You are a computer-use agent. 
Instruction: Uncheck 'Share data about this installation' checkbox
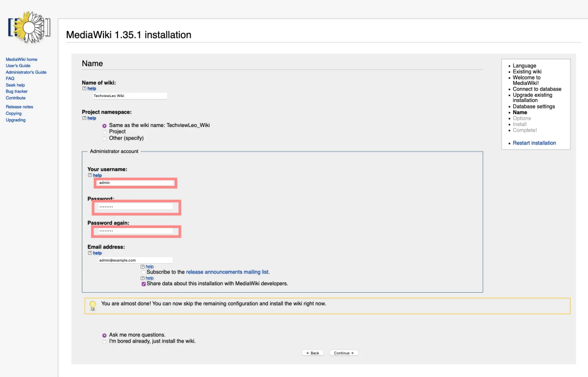pos(144,283)
